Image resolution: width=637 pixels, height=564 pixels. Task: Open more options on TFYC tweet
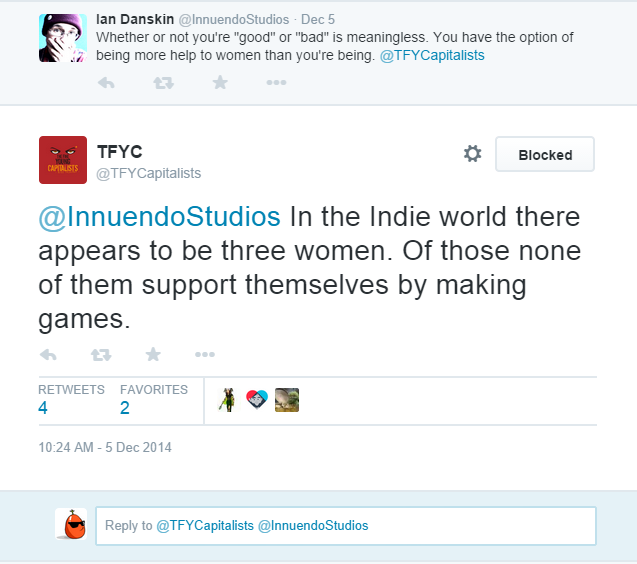205,354
